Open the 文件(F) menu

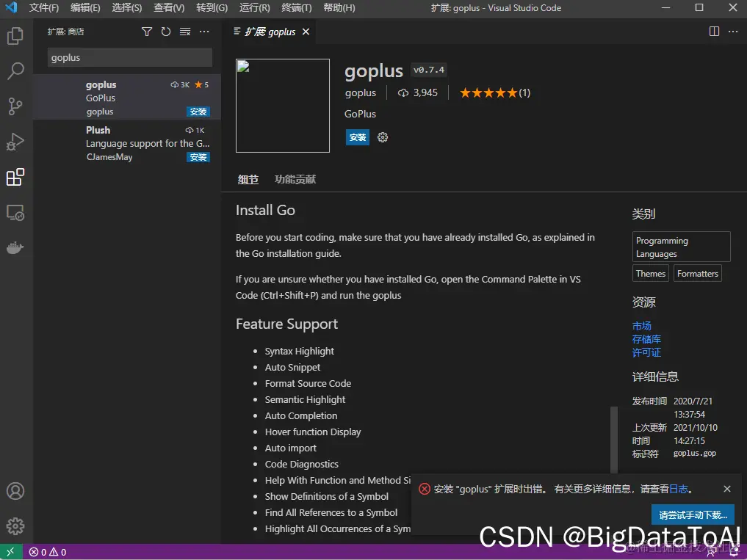[x=44, y=7]
